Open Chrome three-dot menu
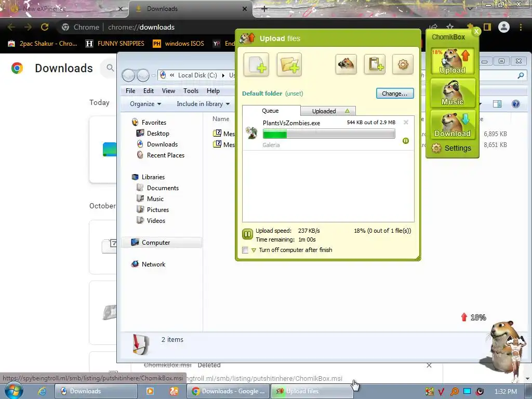This screenshot has height=399, width=532. pyautogui.click(x=521, y=27)
